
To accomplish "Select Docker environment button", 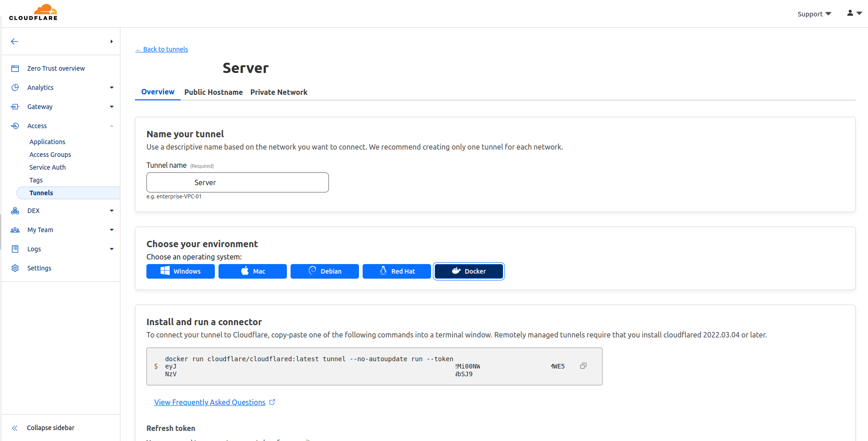I will pyautogui.click(x=469, y=271).
